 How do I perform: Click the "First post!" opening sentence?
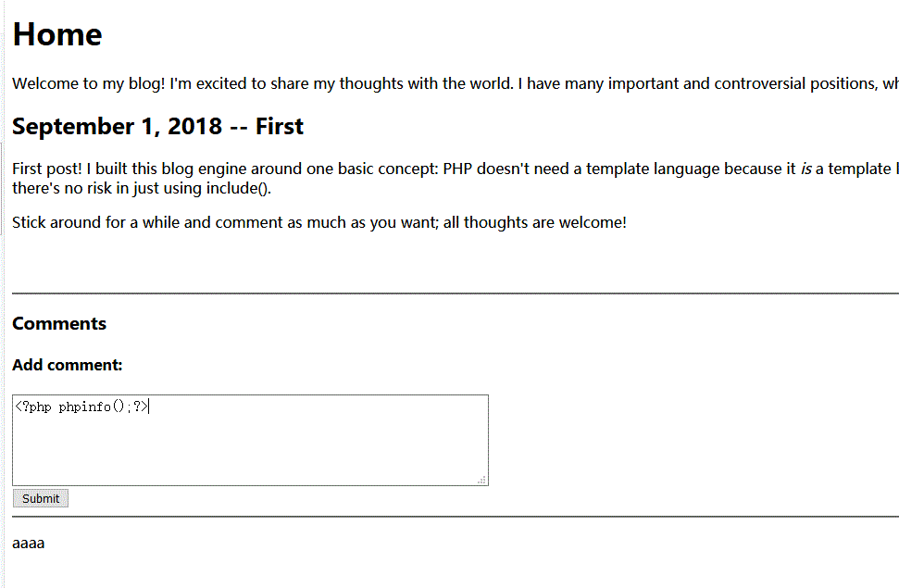47,169
